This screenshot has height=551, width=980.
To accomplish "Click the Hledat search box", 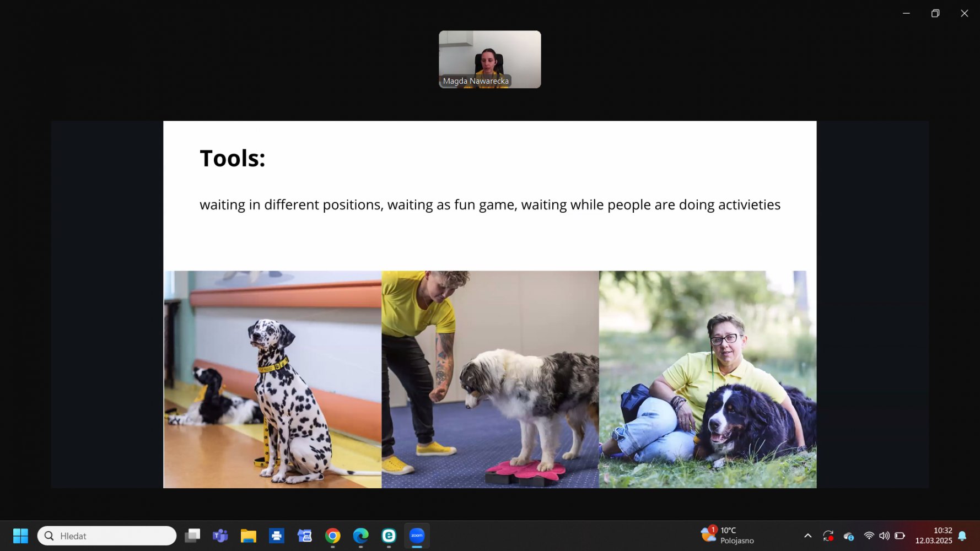I will [107, 536].
